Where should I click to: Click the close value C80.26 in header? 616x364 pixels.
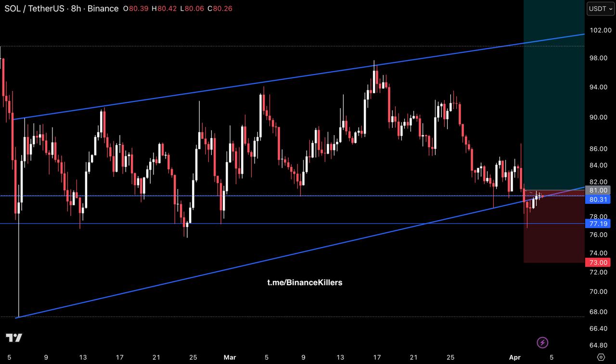click(220, 9)
